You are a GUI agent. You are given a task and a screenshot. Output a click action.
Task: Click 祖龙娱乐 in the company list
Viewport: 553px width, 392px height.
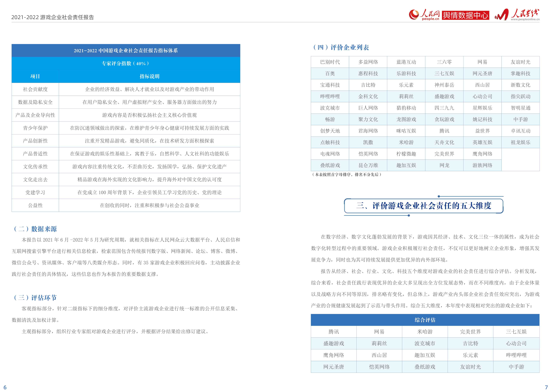[x=520, y=142]
